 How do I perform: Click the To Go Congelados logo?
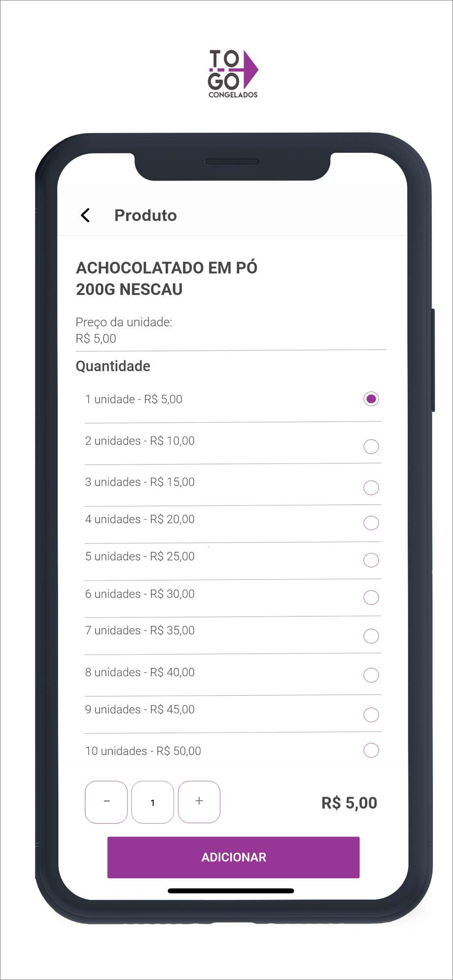click(233, 73)
